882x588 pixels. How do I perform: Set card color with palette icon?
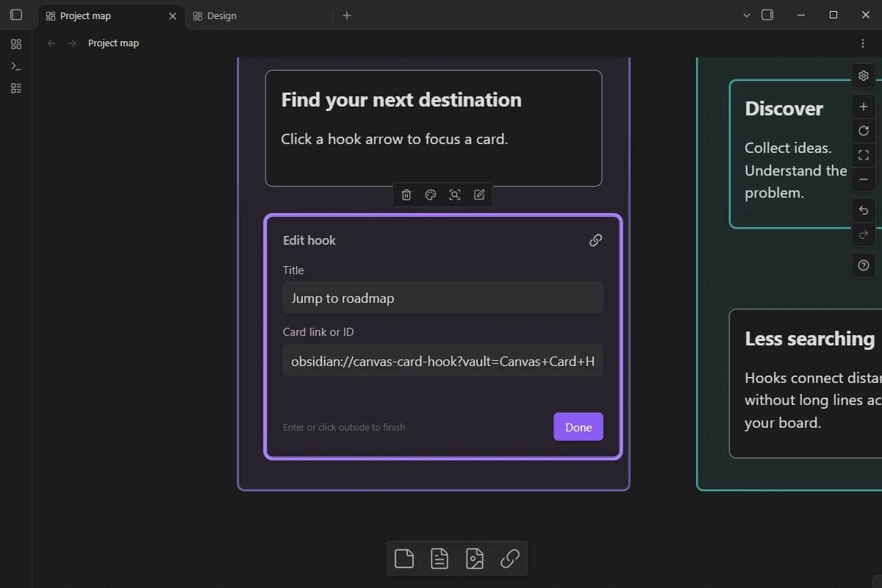pos(431,195)
